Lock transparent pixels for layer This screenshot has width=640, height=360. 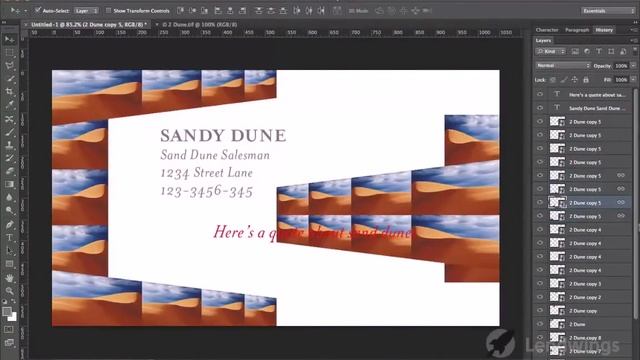[553, 80]
